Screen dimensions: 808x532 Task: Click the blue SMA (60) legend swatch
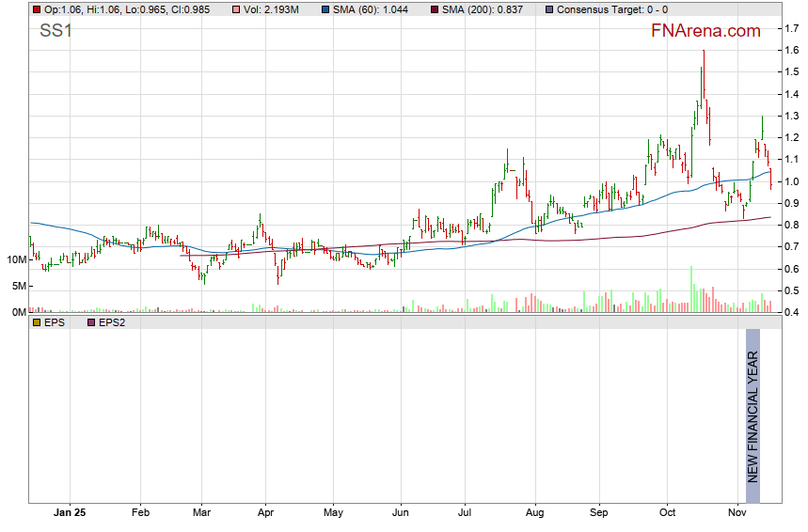pos(325,9)
